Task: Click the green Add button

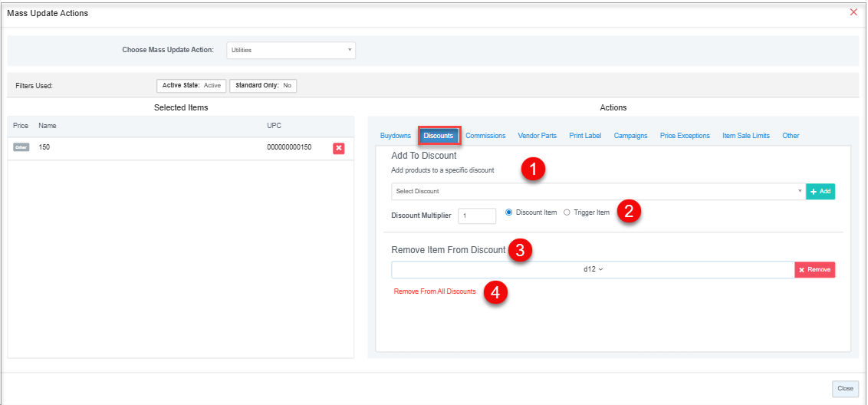Action: [820, 191]
